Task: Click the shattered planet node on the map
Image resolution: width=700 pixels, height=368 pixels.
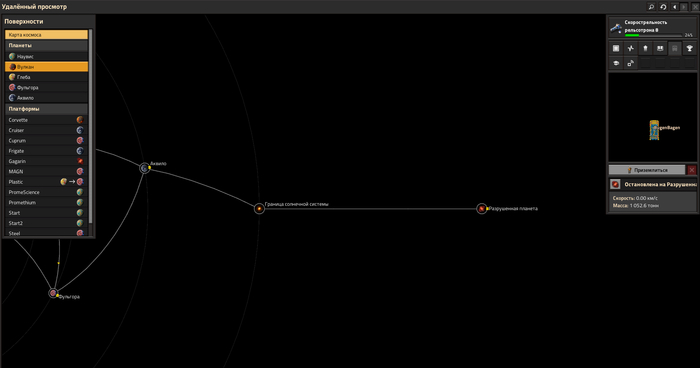Action: pyautogui.click(x=481, y=209)
